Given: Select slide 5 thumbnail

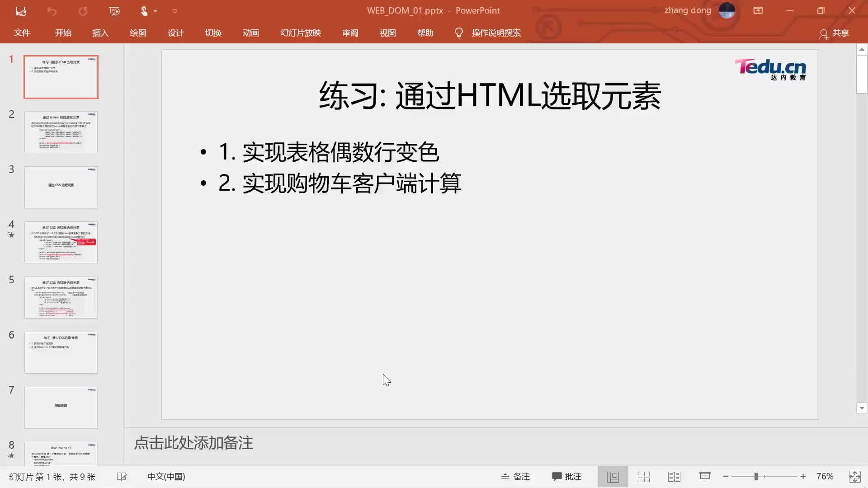Looking at the screenshot, I should point(61,297).
